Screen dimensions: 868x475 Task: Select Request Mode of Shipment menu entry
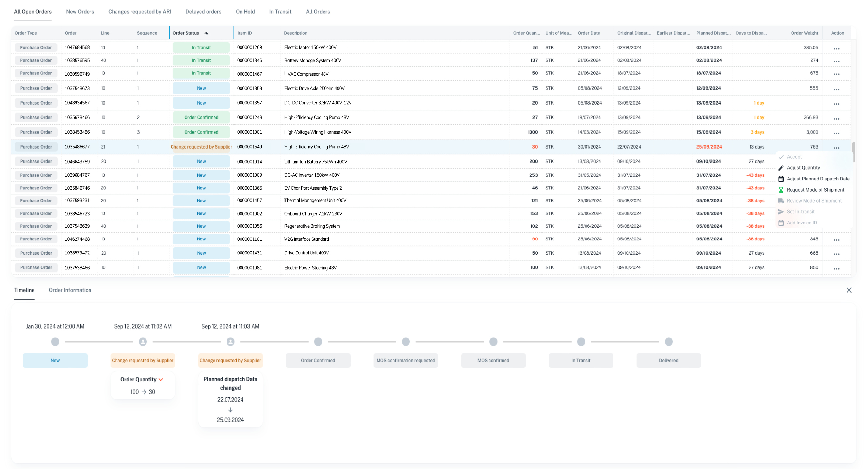tap(815, 190)
